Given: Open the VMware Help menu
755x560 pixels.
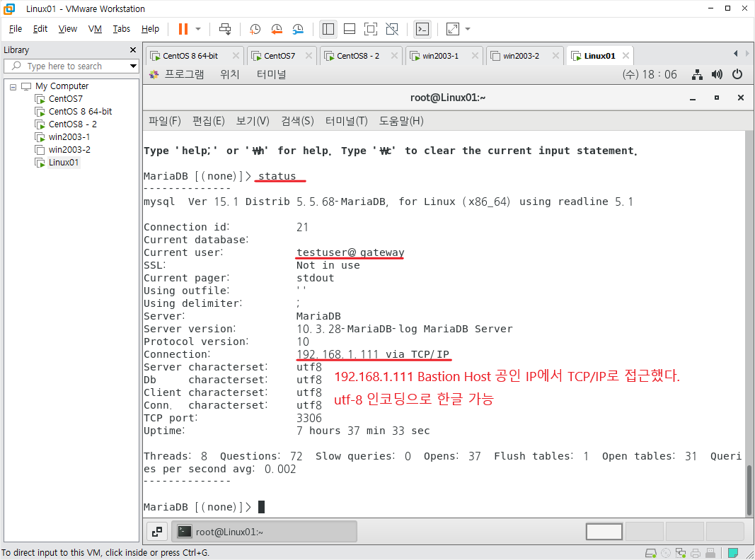Looking at the screenshot, I should coord(150,29).
